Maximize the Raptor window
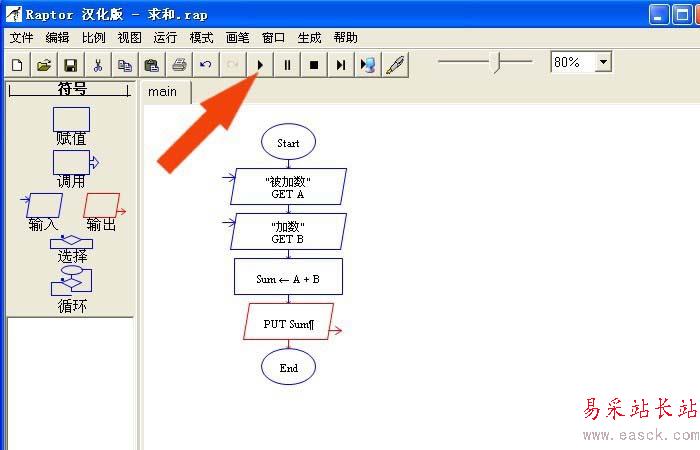700x450 pixels. (682, 15)
